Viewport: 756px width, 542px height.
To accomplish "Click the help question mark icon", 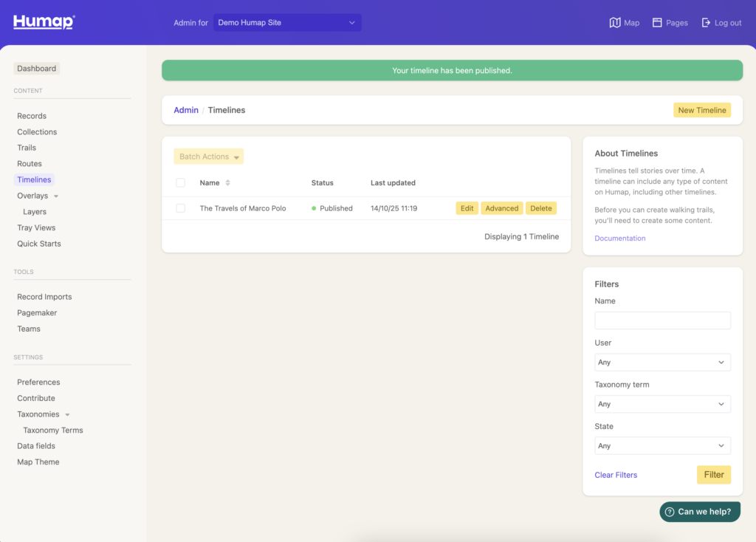I will tap(670, 512).
